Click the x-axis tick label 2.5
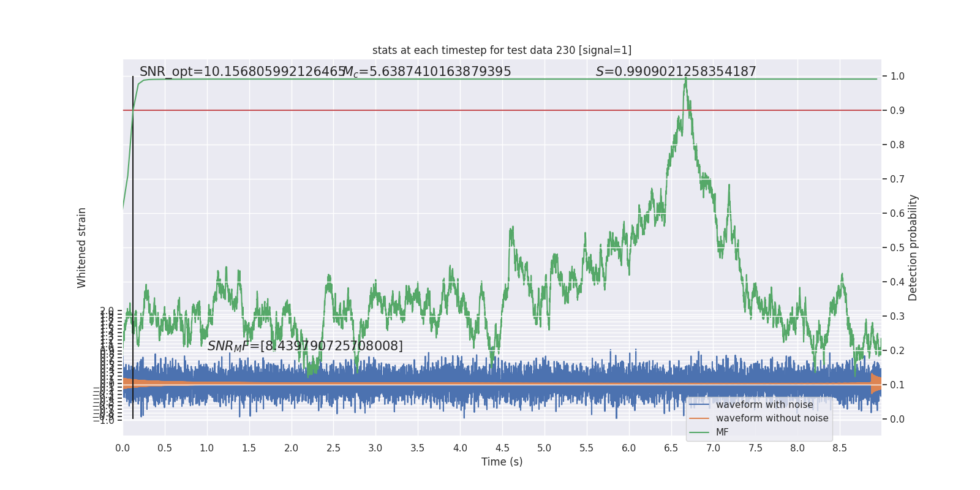The image size is (980, 490). click(333, 448)
